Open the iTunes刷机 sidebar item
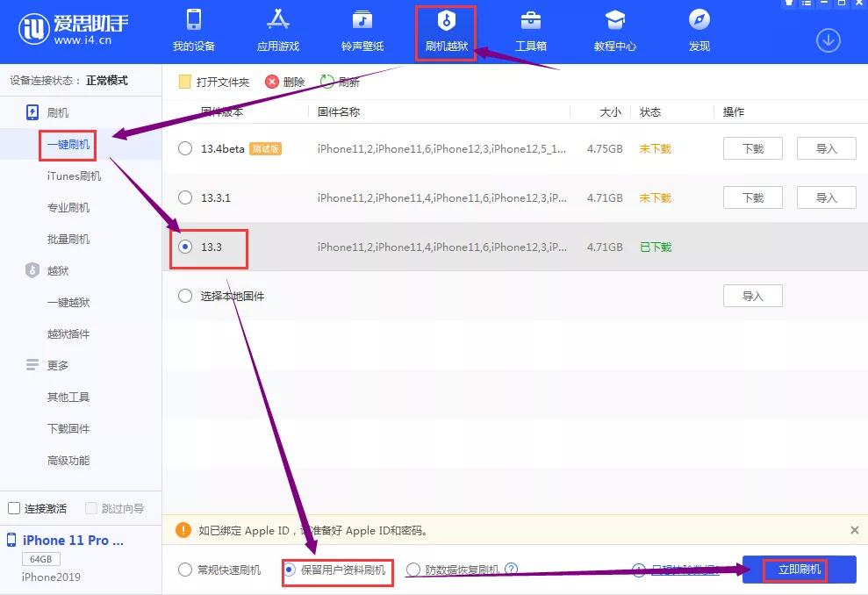868x595 pixels. coord(75,176)
